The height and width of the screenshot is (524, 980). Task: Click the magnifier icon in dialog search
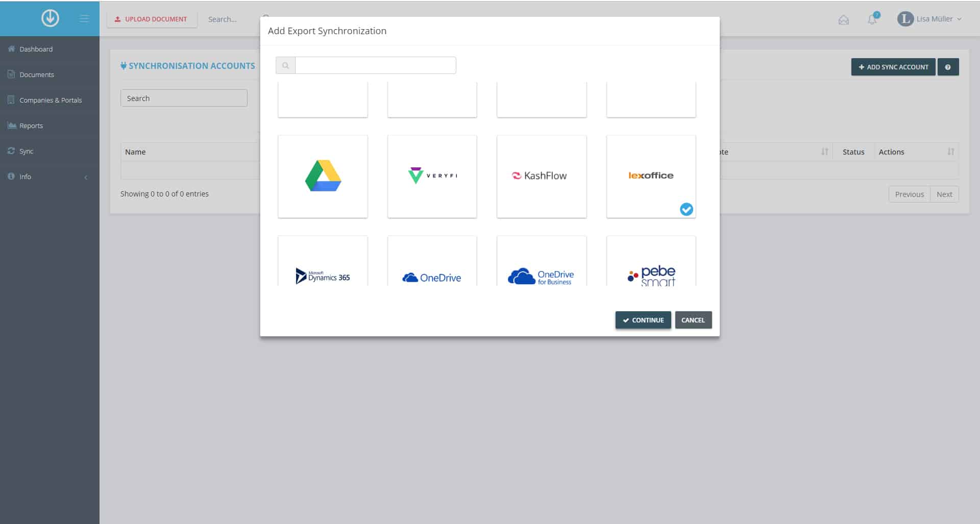point(285,65)
